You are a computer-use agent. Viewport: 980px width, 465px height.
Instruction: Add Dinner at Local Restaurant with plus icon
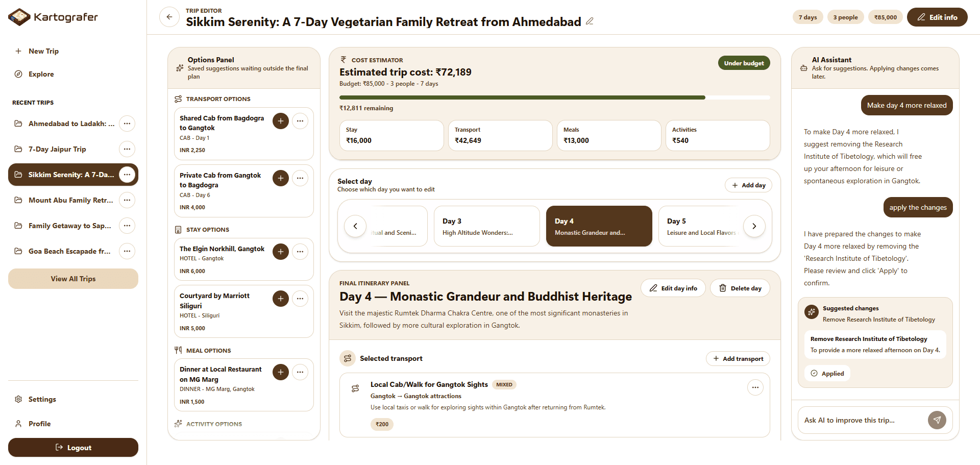281,372
